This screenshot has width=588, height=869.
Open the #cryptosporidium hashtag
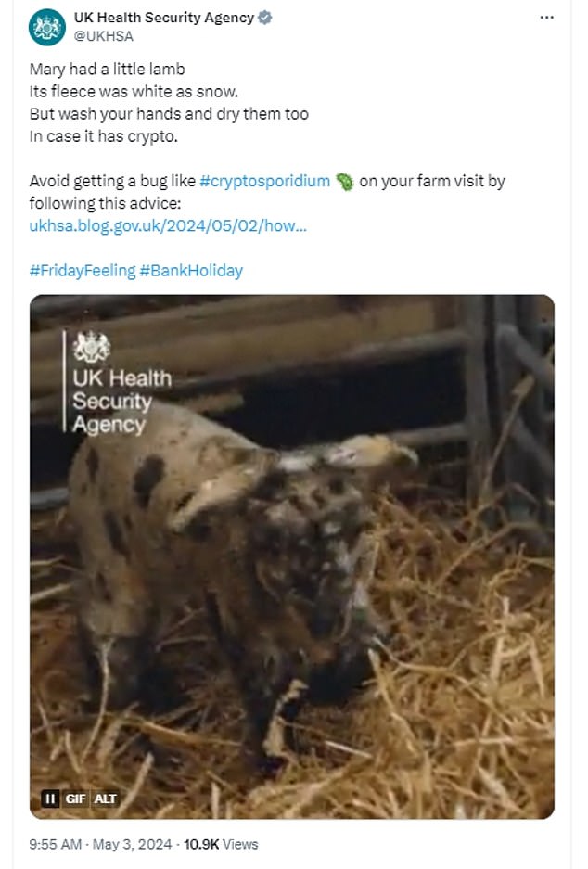[x=264, y=181]
